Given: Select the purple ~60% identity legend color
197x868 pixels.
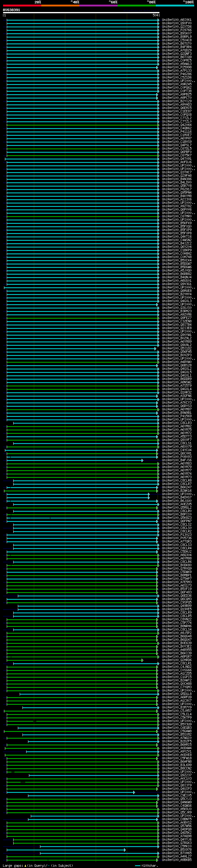Looking at the screenshot, I should tap(98, 6).
